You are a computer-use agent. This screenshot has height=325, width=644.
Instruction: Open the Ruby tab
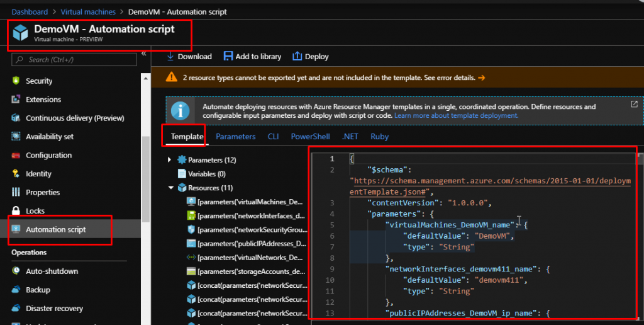tap(379, 137)
